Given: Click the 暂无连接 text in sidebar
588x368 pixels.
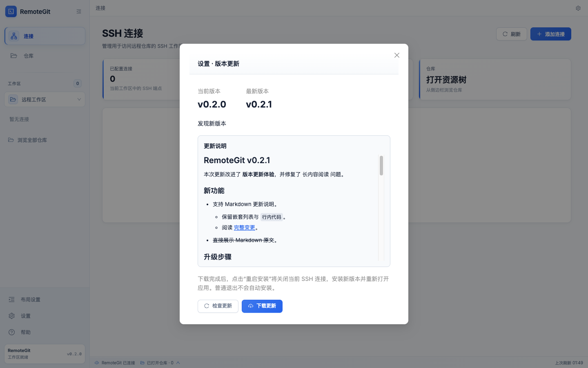Looking at the screenshot, I should (19, 119).
